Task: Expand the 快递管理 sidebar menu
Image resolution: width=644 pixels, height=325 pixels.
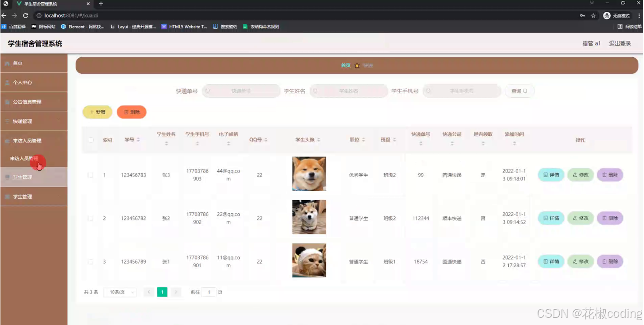Action: pos(34,121)
